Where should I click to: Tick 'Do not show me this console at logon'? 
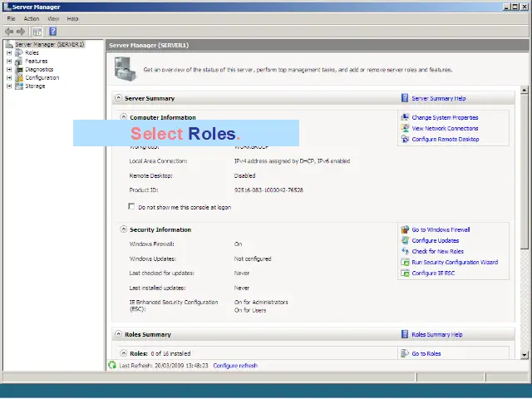(131, 207)
